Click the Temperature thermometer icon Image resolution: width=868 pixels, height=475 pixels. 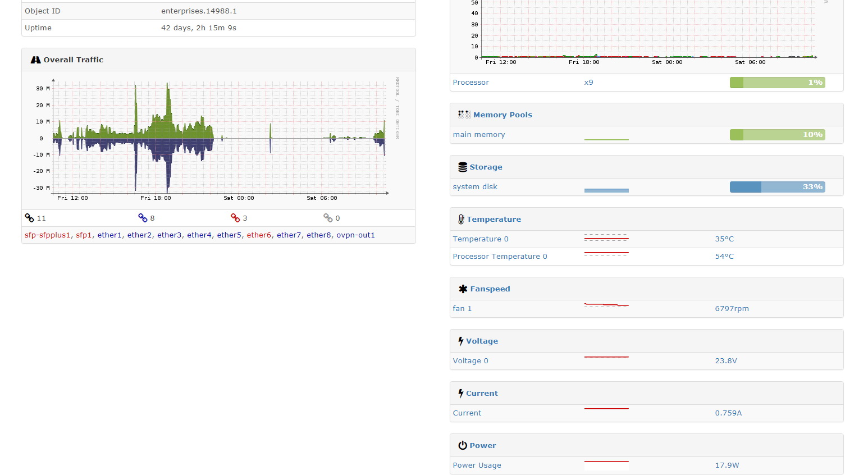(461, 219)
